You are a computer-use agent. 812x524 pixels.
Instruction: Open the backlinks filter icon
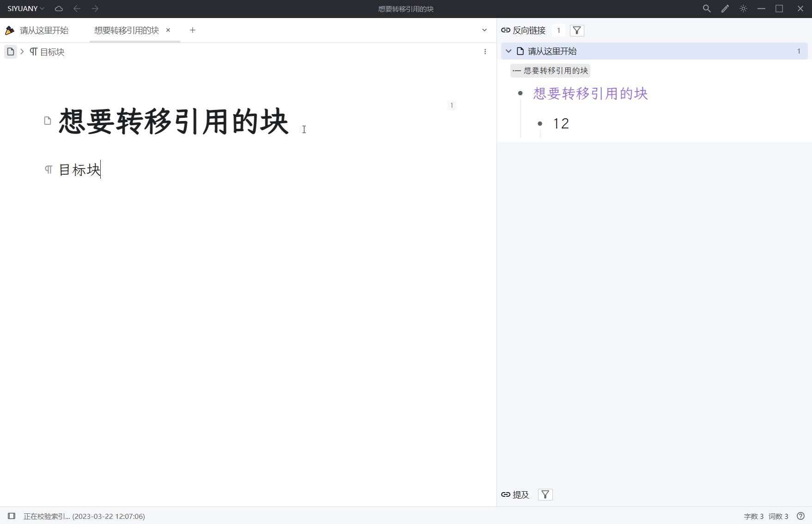[577, 30]
